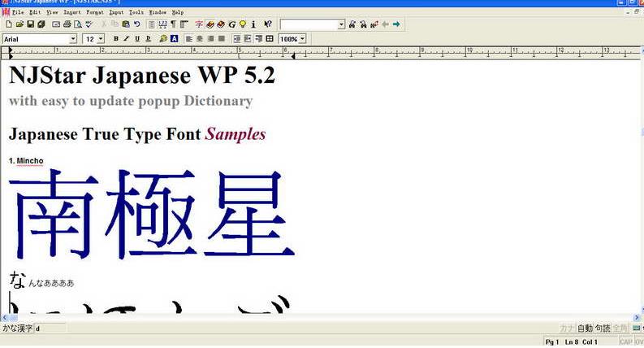Open a file with the folder icon
The image size is (644, 348).
(19, 24)
